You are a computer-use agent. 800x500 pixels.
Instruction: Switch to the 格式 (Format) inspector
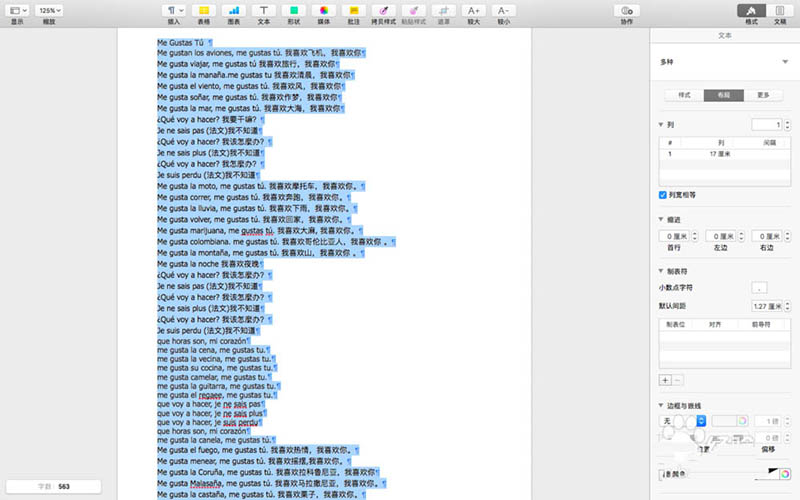[751, 11]
